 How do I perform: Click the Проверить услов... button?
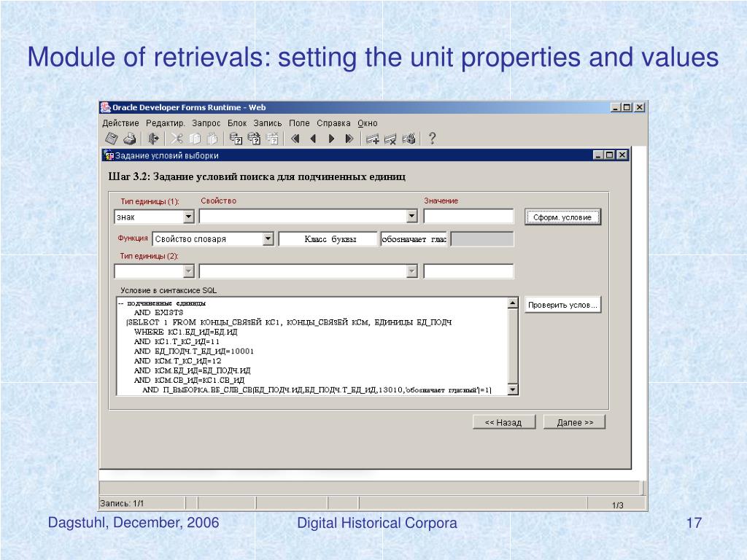tap(562, 305)
